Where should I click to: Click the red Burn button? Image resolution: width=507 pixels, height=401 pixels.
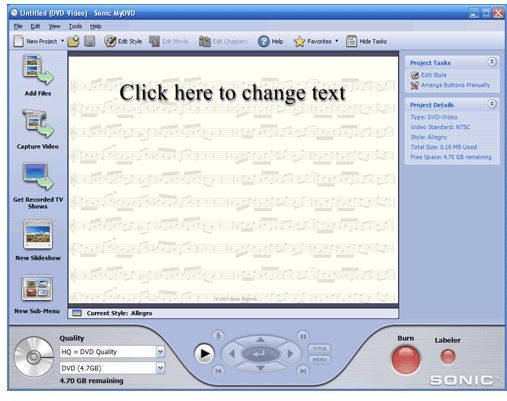(406, 360)
